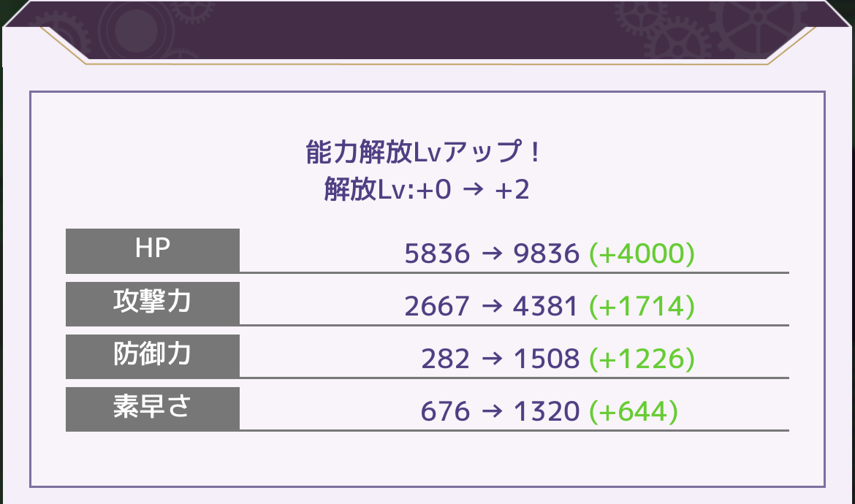The height and width of the screenshot is (504, 855).
Task: Click the 防御力 (Defense) stat label
Action: tap(153, 356)
